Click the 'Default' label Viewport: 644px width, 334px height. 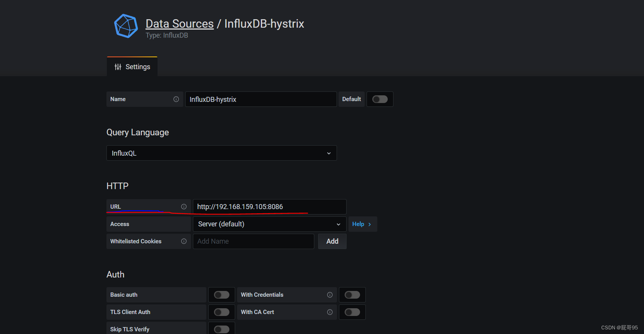[x=352, y=99]
